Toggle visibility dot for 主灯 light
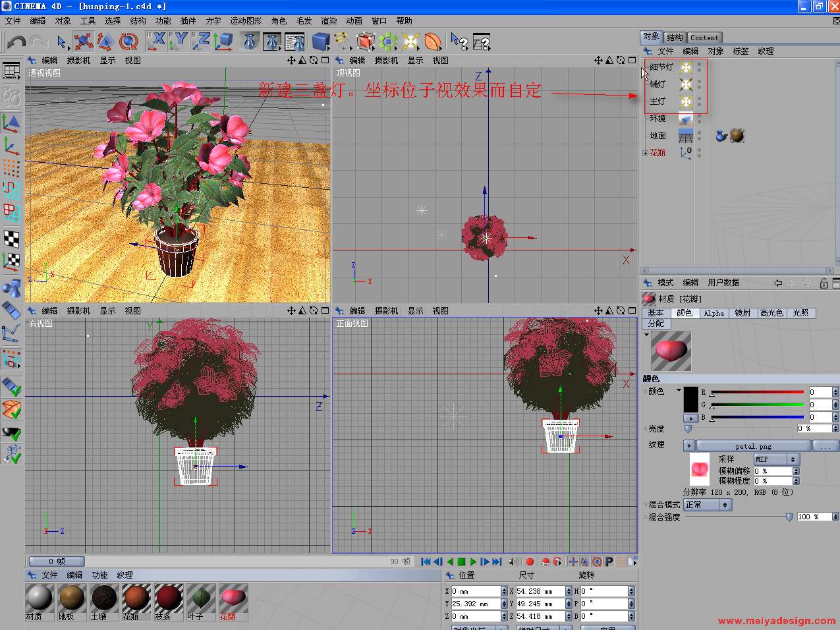The width and height of the screenshot is (840, 630). [x=700, y=99]
